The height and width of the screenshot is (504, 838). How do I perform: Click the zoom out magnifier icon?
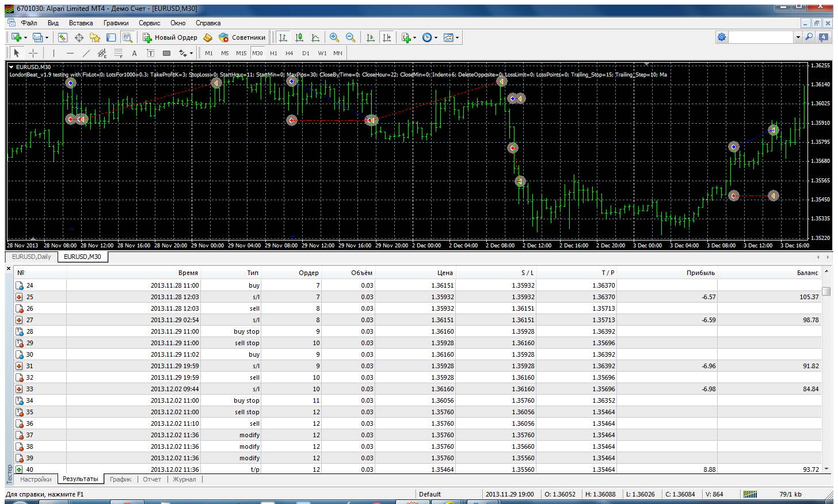(350, 37)
